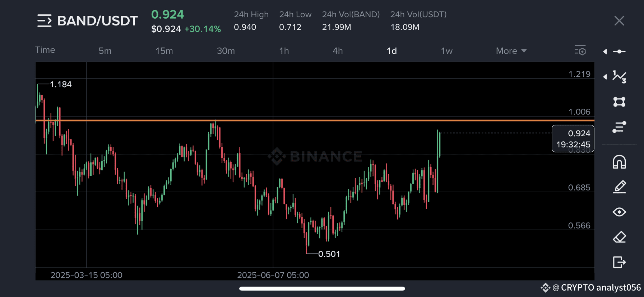The height and width of the screenshot is (297, 644).
Task: Click the large green 0.924 price
Action: 167,14
